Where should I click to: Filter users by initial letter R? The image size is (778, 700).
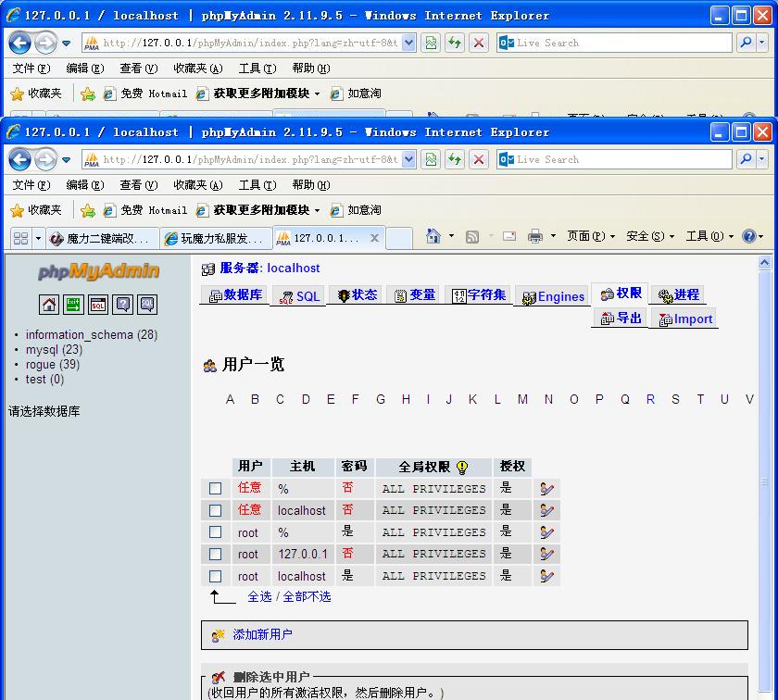(650, 399)
